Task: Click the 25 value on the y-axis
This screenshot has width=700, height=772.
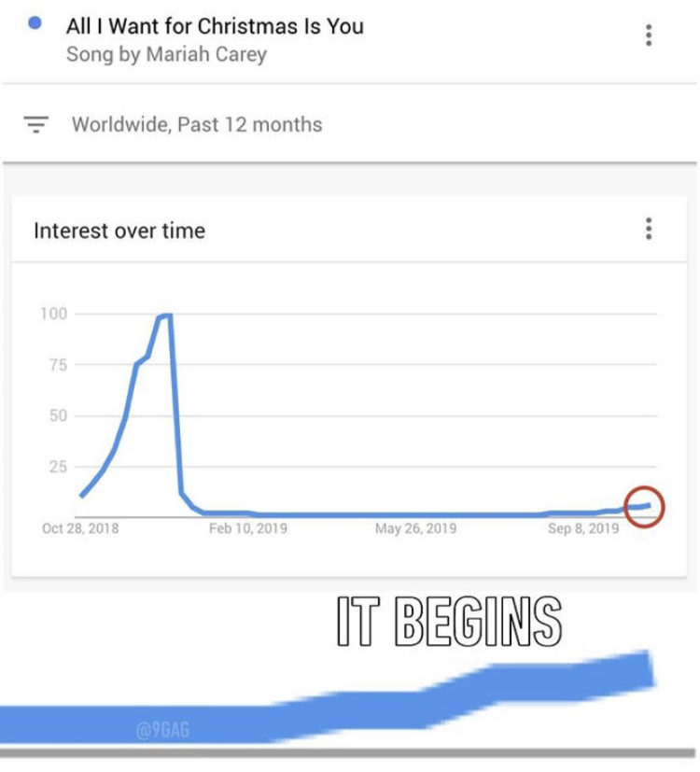Action: 57,467
